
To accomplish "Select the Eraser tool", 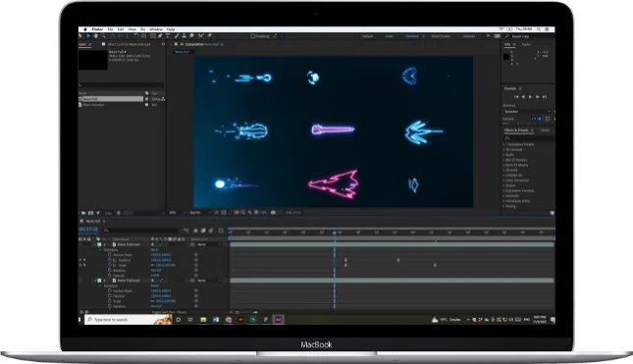I will pyautogui.click(x=191, y=36).
